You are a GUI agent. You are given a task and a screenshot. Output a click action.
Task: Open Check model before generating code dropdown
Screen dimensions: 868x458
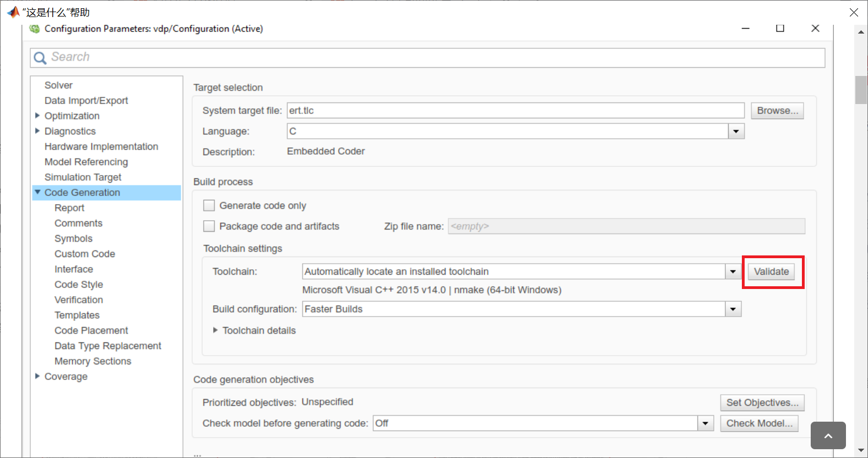706,423
